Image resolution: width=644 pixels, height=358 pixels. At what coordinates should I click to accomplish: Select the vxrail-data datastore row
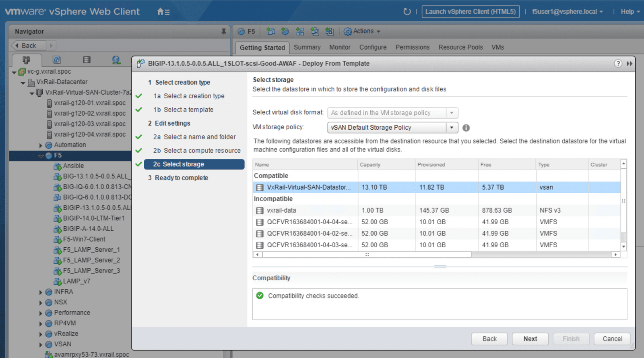point(281,210)
